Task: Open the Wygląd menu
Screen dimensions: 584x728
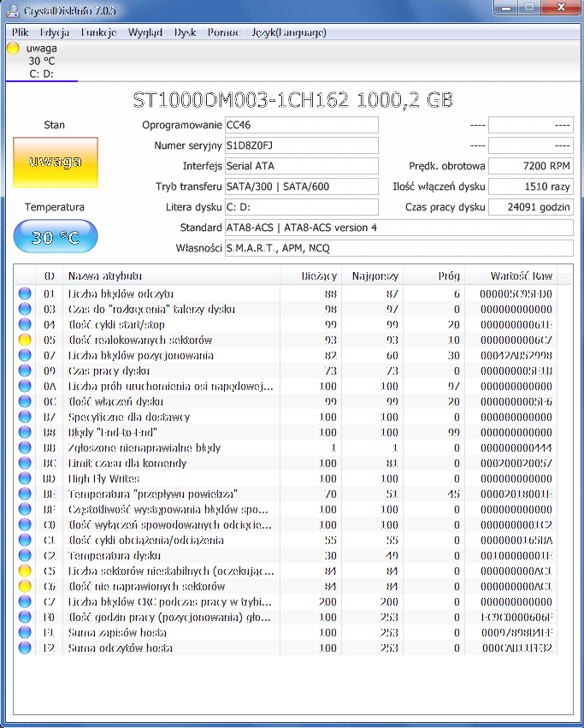Action: [145, 33]
